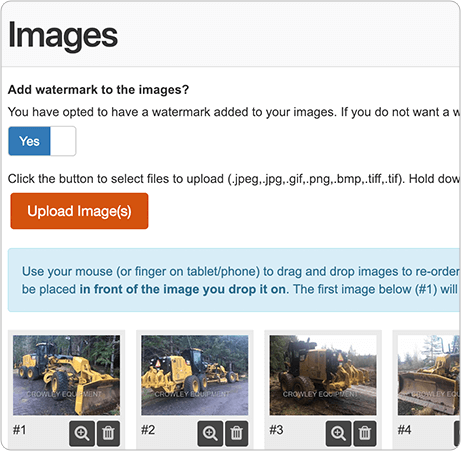Remove image #2 with trash icon
This screenshot has height=451, width=461.
(x=237, y=433)
